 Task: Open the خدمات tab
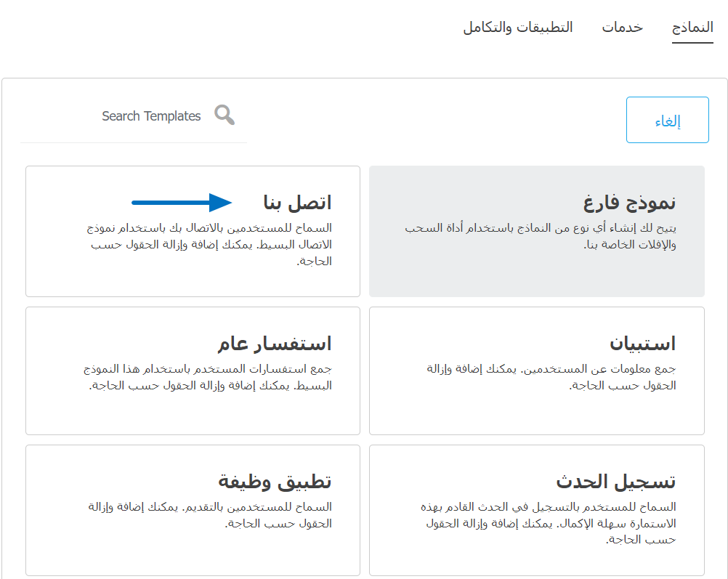click(x=622, y=28)
